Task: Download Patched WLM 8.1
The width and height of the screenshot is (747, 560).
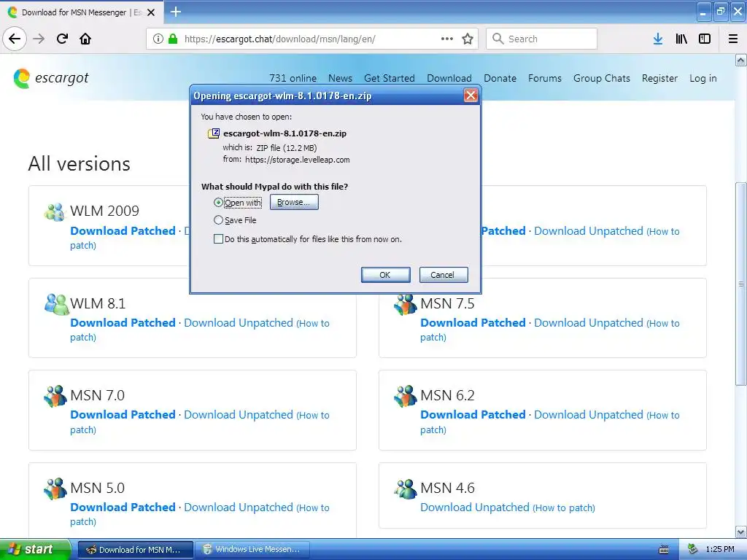Action: coord(123,323)
